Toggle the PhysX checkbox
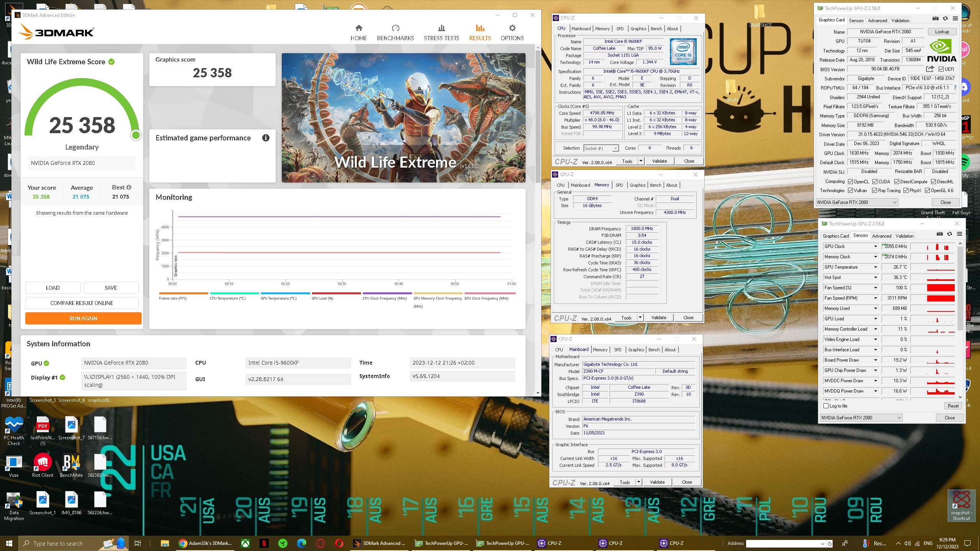Image resolution: width=980 pixels, height=551 pixels. [906, 191]
